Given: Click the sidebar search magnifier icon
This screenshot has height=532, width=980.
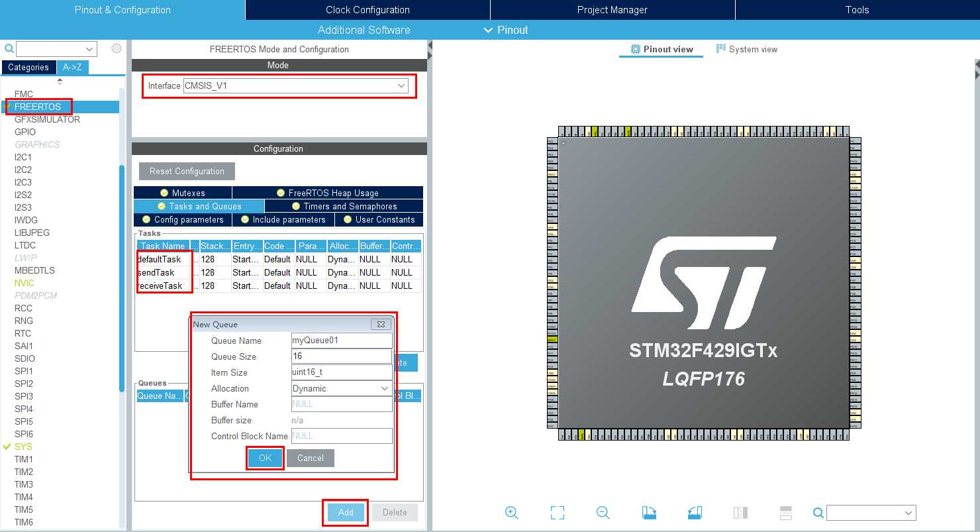Looking at the screenshot, I should (9, 48).
